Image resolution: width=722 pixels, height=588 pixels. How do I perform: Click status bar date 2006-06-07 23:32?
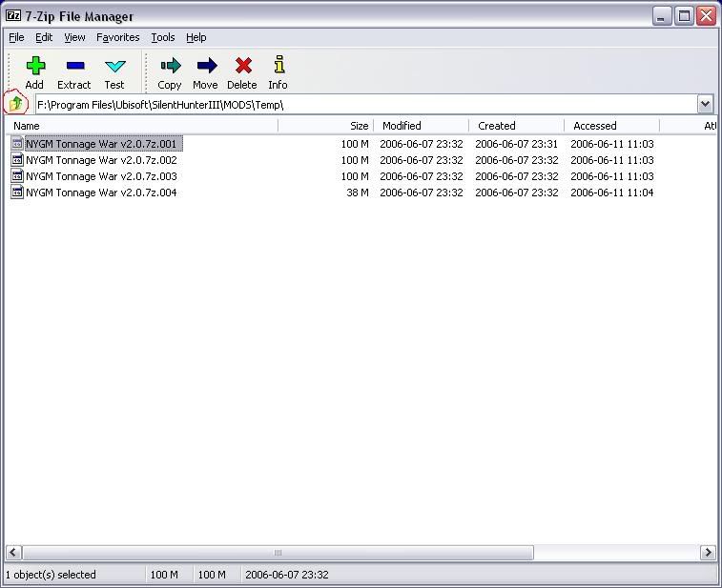pos(287,575)
